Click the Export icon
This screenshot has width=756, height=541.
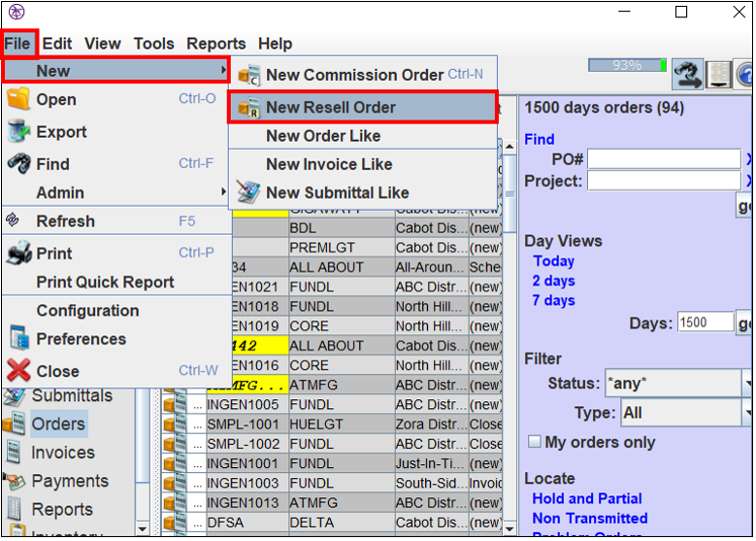click(18, 132)
